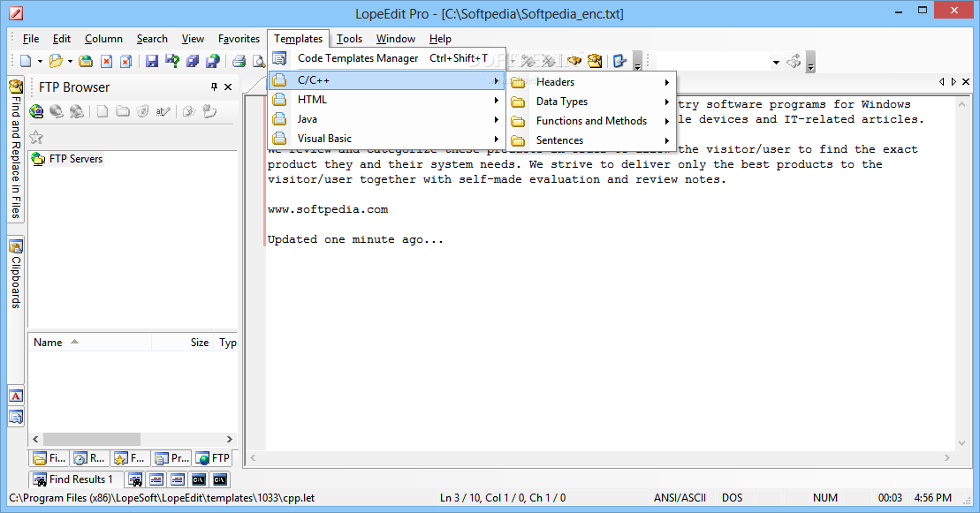Click the Close All files icon

coord(125,61)
